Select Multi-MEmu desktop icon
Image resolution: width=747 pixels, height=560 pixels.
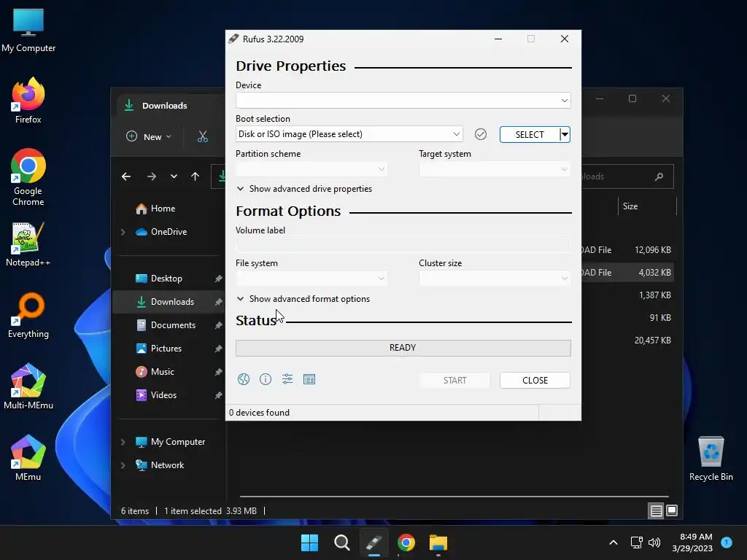28,386
